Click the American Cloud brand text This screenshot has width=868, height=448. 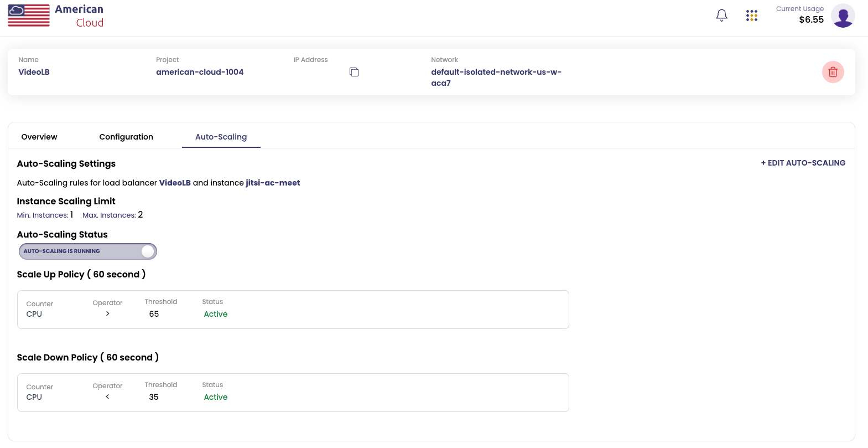tap(79, 16)
